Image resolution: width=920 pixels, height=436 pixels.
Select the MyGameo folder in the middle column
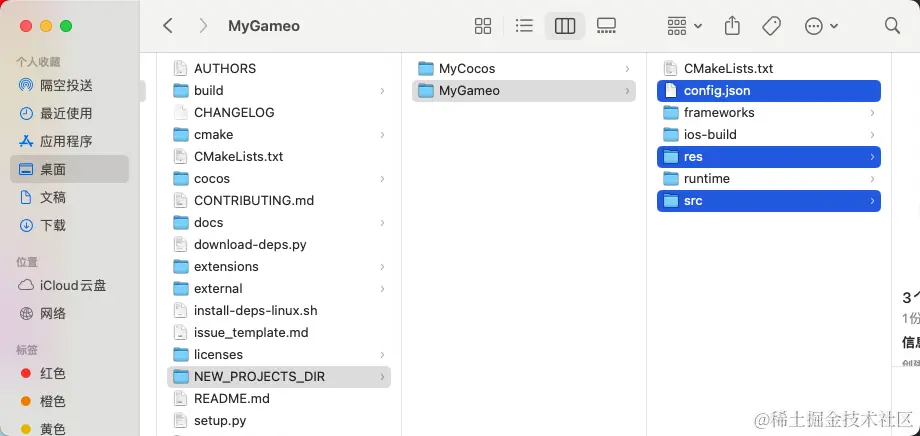click(x=524, y=90)
